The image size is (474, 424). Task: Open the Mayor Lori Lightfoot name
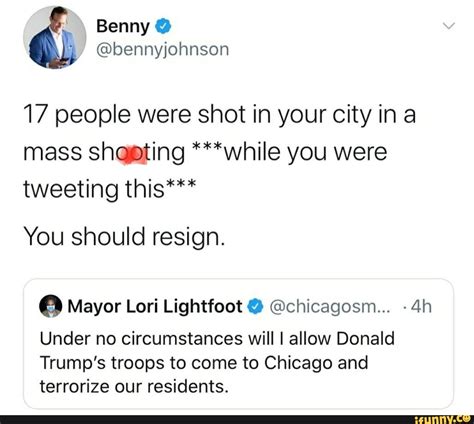tap(155, 306)
